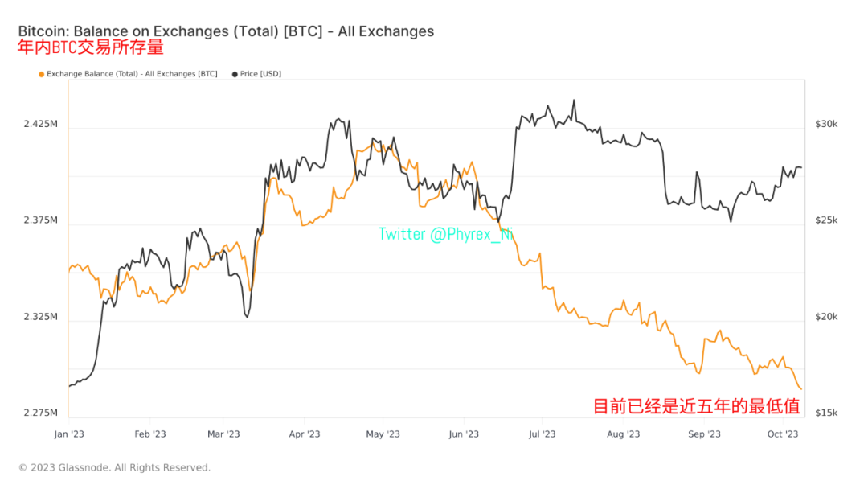The image size is (868, 489).
Task: Click the Bitcoin Balance on Exchanges chart title
Action: pyautogui.click(x=226, y=31)
